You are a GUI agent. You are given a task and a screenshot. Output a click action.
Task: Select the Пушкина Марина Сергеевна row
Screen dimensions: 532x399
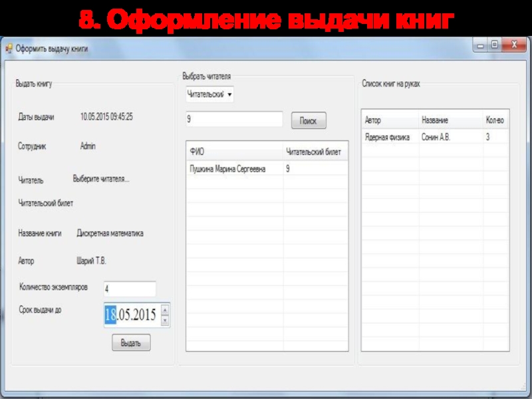click(227, 170)
